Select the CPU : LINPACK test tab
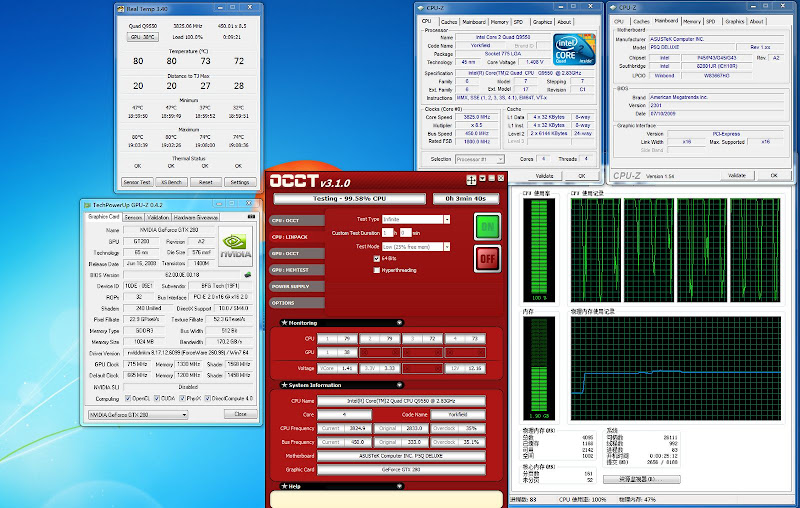 [x=297, y=237]
